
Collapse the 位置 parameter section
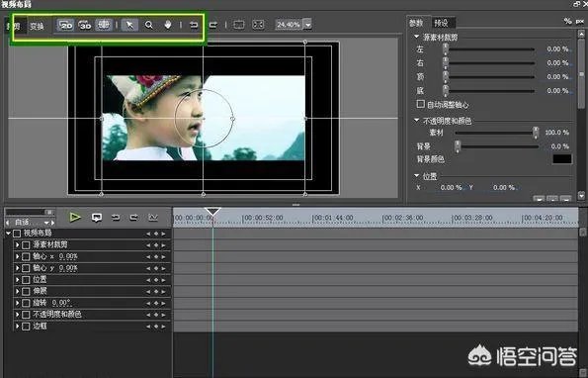417,176
